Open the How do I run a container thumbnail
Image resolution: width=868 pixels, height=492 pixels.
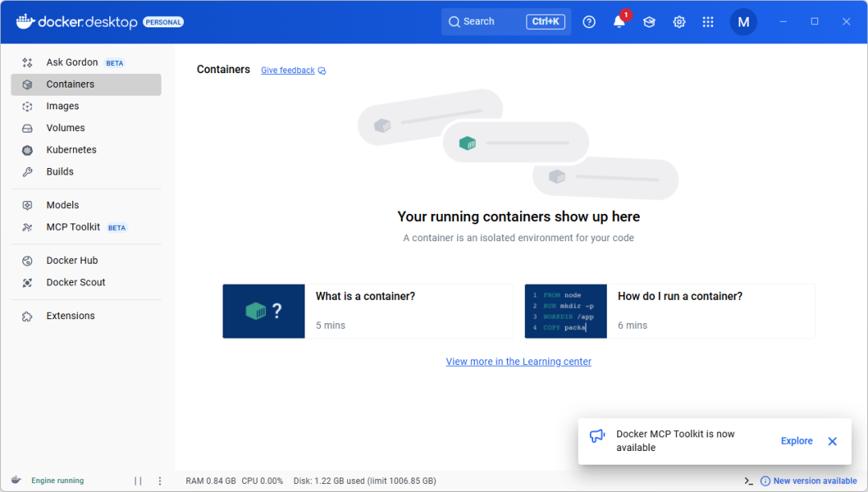click(x=566, y=311)
